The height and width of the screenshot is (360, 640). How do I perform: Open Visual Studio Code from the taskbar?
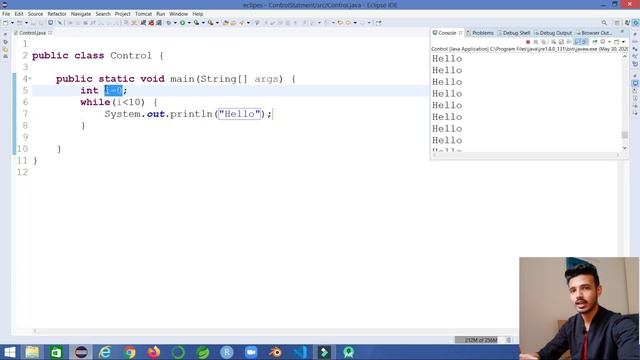300,352
